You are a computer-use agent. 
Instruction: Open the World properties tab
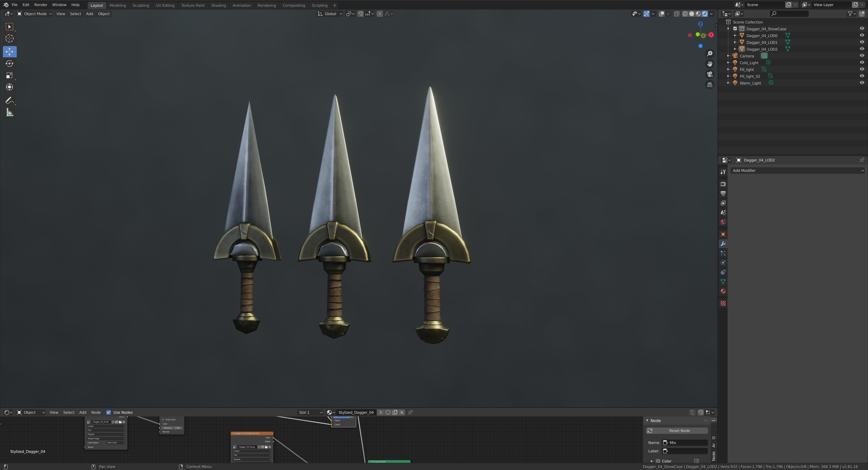click(723, 222)
